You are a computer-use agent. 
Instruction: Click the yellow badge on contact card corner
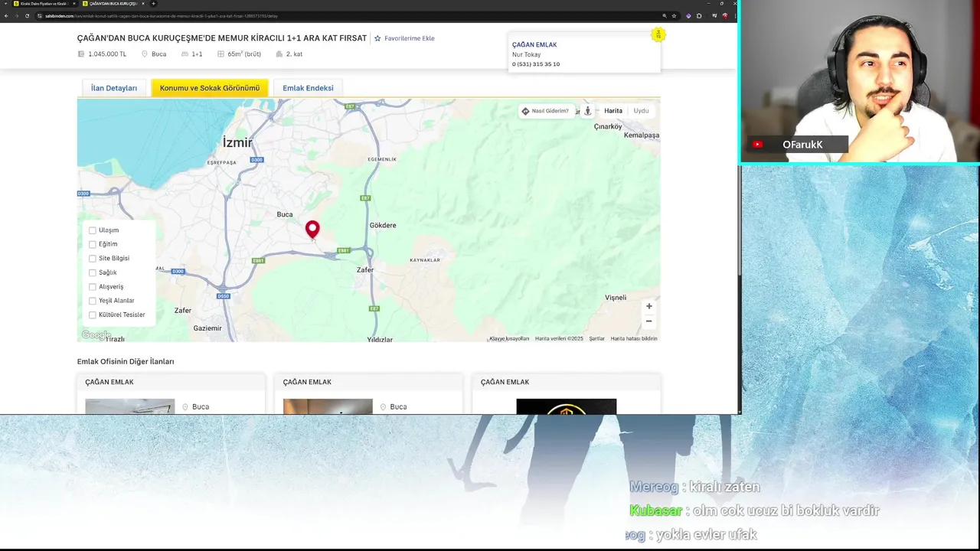[658, 34]
